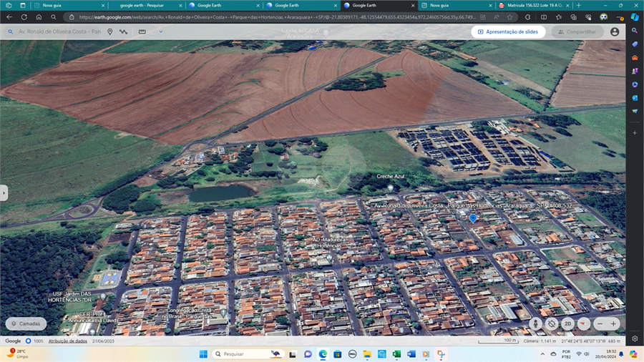The width and height of the screenshot is (644, 362).
Task: Open the 'Camadas' layers button
Action: point(26,323)
